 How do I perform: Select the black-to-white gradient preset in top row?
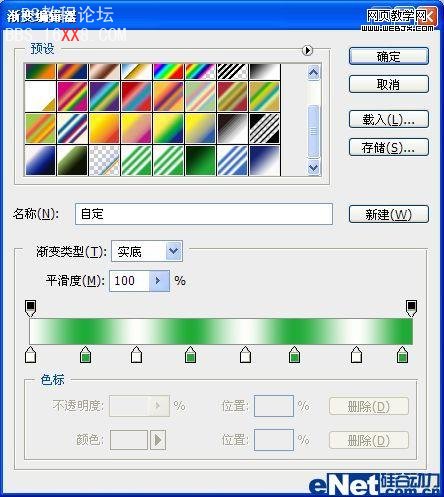(x=265, y=71)
